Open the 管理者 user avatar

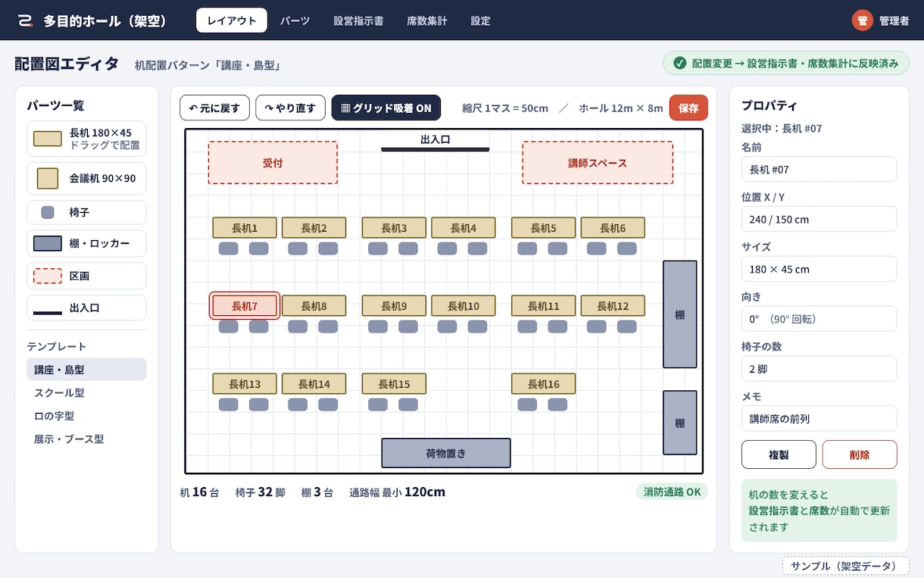[862, 20]
